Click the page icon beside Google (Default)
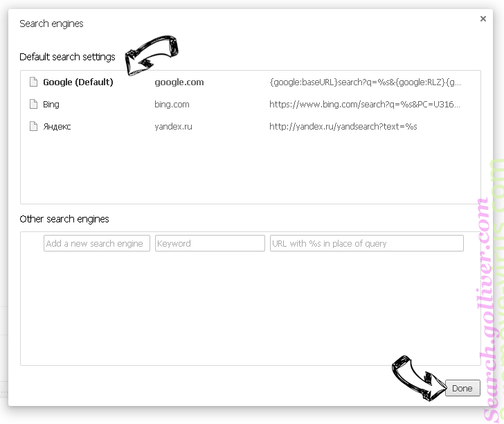The height and width of the screenshot is (424, 504). coord(33,82)
